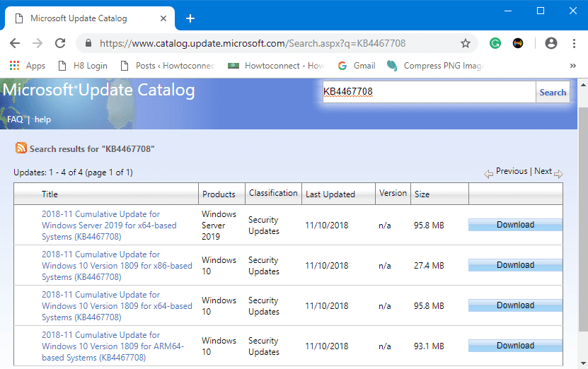Viewport: 588px width, 369px height.
Task: Open the Apps bookmark shortcut
Action: pyautogui.click(x=28, y=66)
